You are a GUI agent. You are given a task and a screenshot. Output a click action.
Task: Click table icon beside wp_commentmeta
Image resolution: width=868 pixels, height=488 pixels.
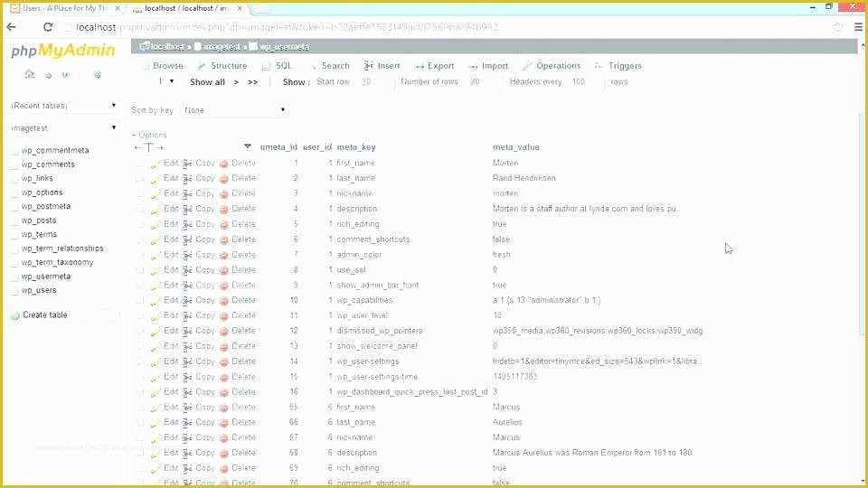click(15, 151)
